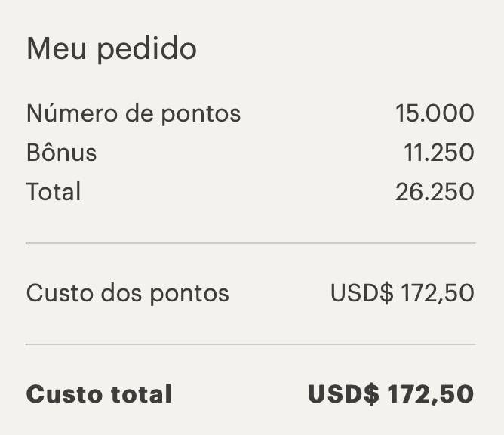Viewport: 504px width, 435px height.
Task: Click the non-bold USD$ 172,50 amount
Action: coord(402,293)
